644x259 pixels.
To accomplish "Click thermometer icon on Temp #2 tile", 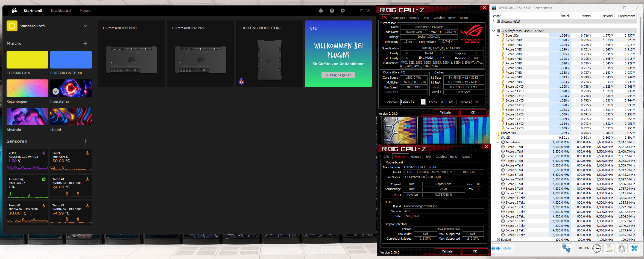I will click(44, 206).
